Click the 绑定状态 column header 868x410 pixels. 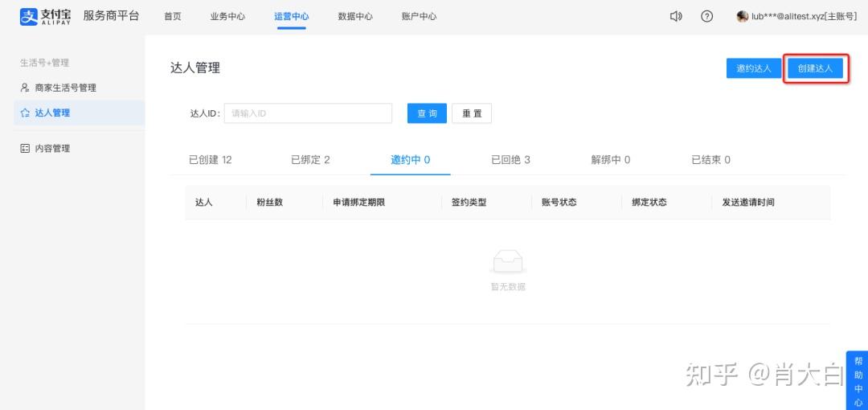coord(649,203)
